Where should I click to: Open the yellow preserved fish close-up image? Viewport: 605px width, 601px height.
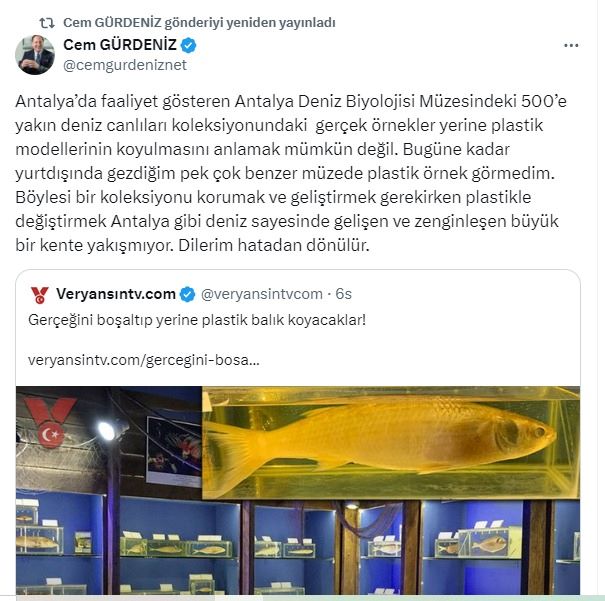pos(390,442)
